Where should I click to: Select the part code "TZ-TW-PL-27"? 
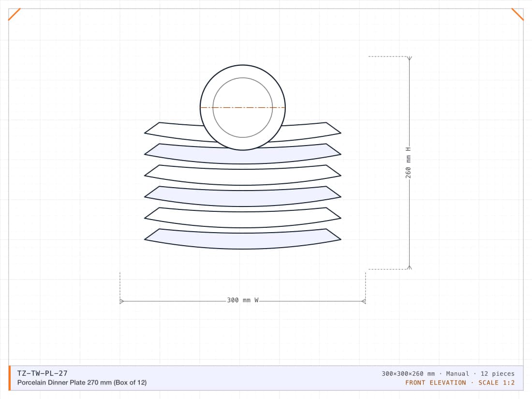(43, 373)
